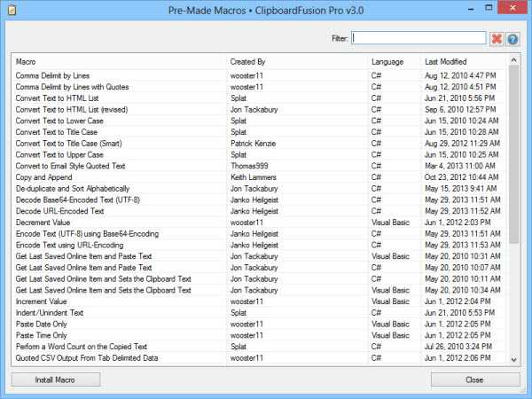Click date 'Jul 26, 2010 3:24 PM'
532x399 pixels.
coord(458,347)
